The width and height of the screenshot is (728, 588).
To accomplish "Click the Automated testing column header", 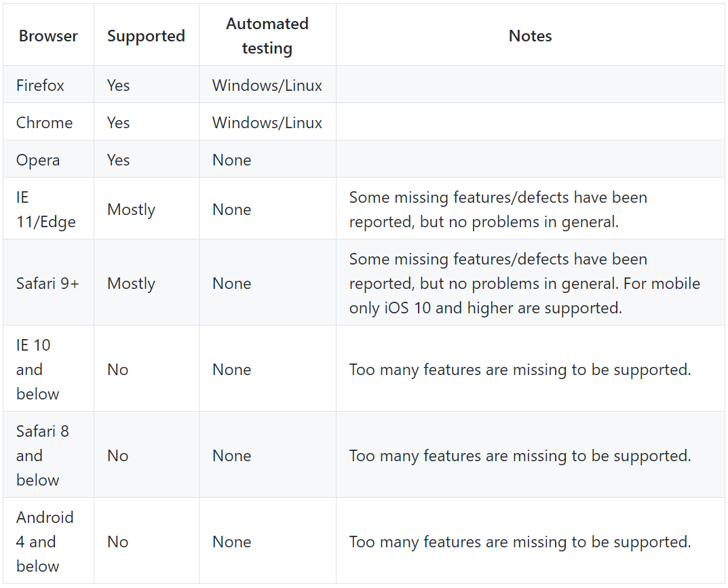I will 267,36.
